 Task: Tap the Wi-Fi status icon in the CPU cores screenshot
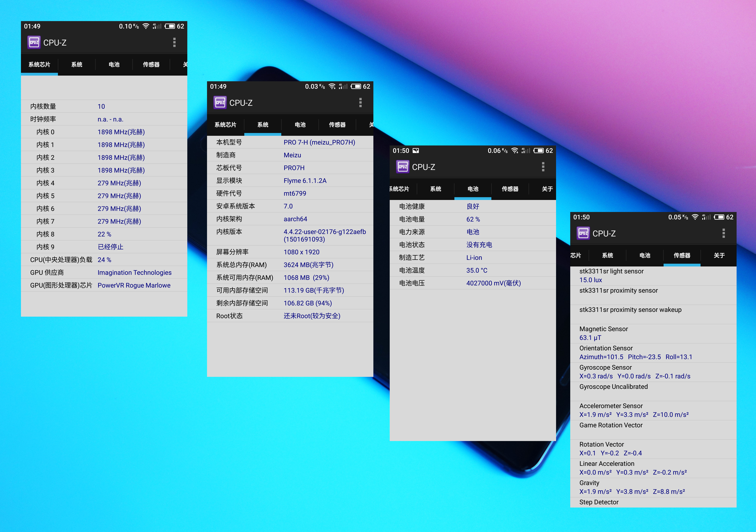click(146, 26)
